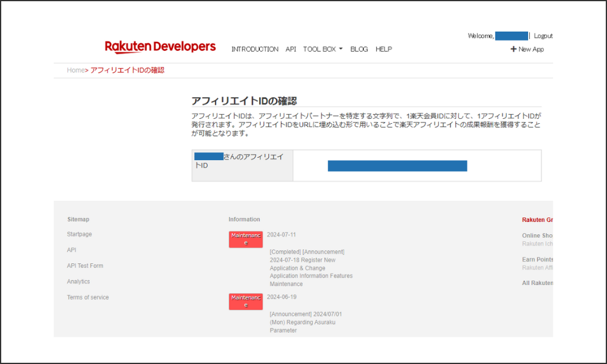This screenshot has width=607, height=364.
Task: Click the Logout link
Action: [543, 36]
